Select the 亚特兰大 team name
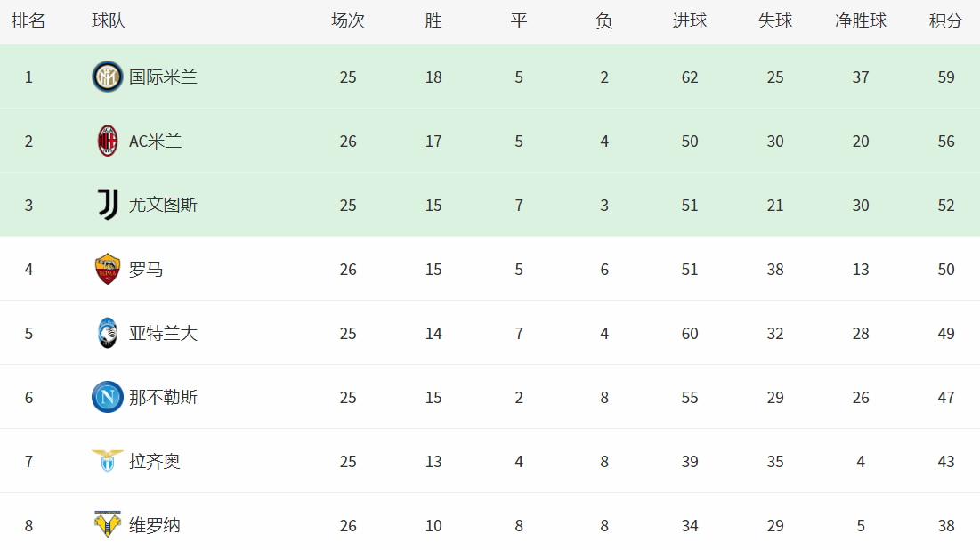980x550 pixels. (x=163, y=333)
